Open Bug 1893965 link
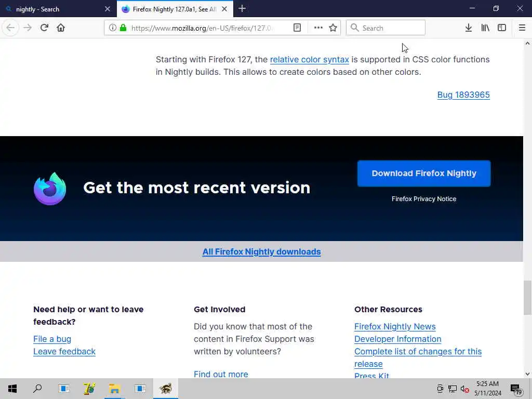Screen dimensions: 532x399 click(463, 95)
